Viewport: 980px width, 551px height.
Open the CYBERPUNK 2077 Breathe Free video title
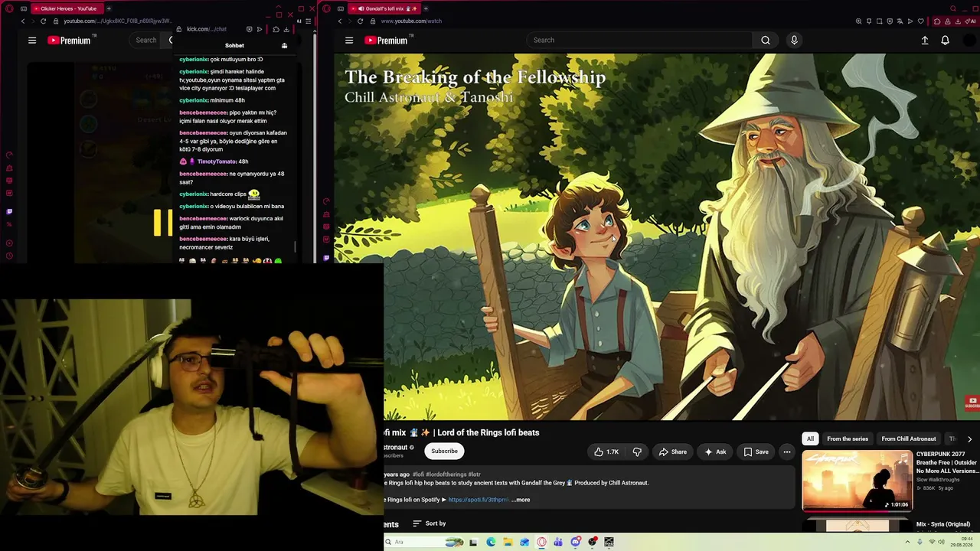pos(946,462)
